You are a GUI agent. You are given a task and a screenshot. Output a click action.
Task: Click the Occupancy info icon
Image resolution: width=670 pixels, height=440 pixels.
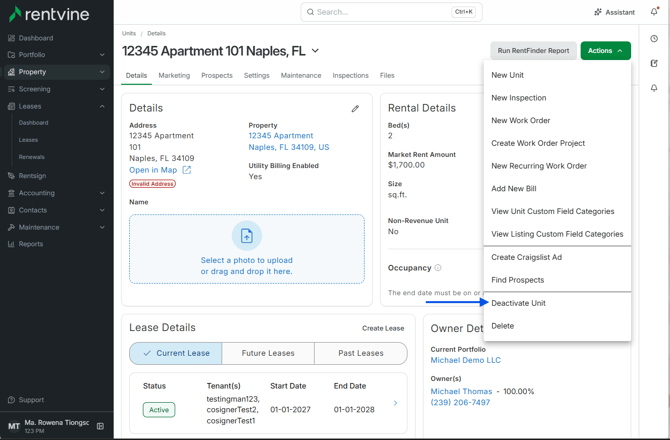[x=438, y=268]
